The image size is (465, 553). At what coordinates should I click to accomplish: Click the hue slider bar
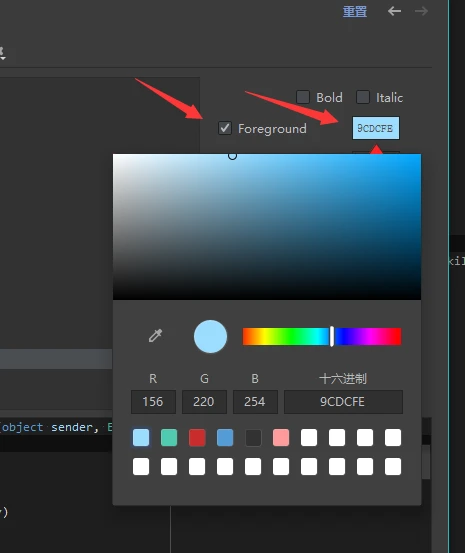[x=322, y=336]
